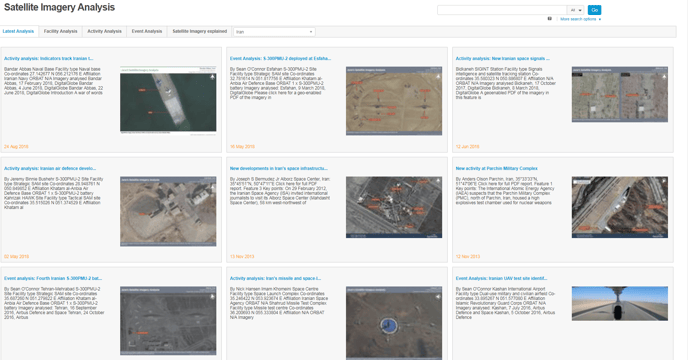
Task: View the Bidkaneh SIGINT station split-image thumbnail
Action: point(620,94)
